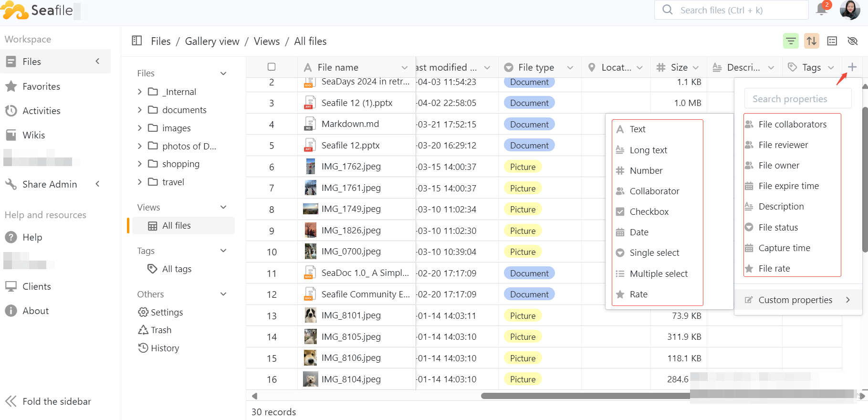868x420 pixels.
Task: Select the Single select property type
Action: pyautogui.click(x=654, y=253)
